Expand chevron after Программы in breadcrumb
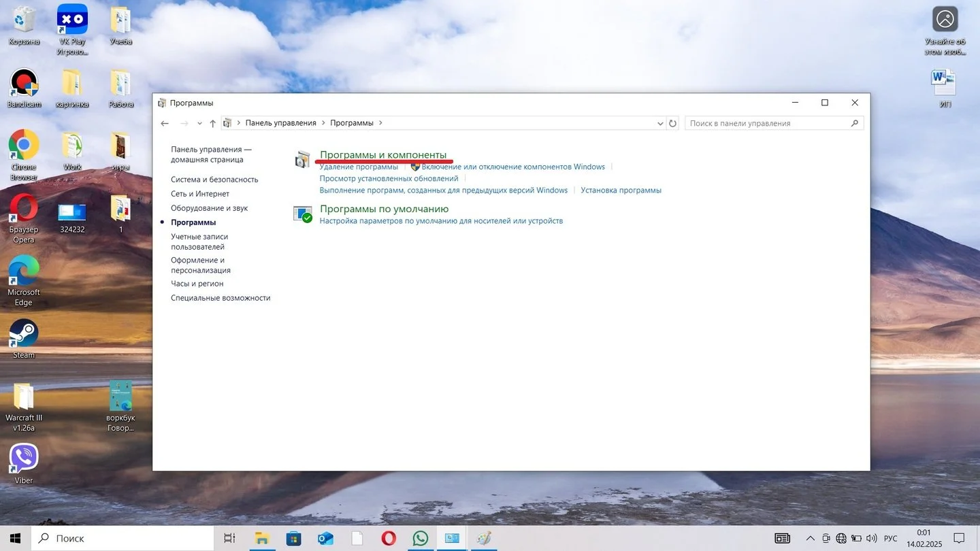Screen dimensions: 980x551 (x=380, y=123)
